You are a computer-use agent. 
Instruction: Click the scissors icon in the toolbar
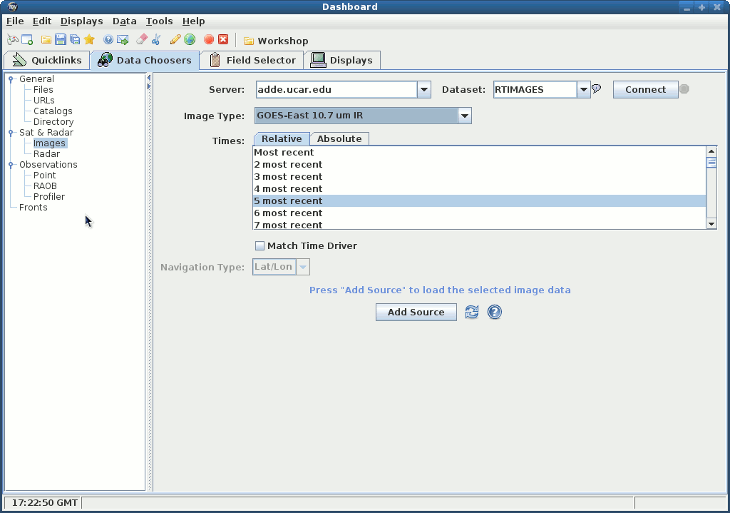tap(156, 40)
